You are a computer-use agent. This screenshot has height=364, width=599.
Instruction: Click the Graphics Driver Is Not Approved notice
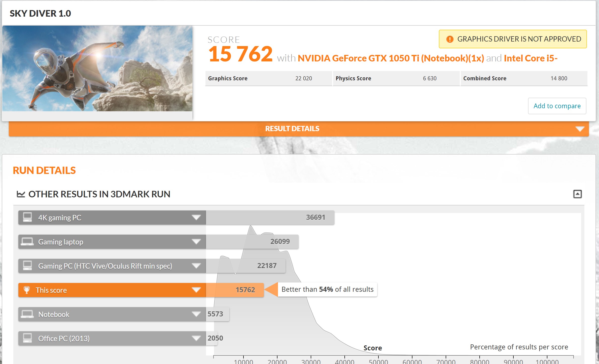pyautogui.click(x=513, y=39)
